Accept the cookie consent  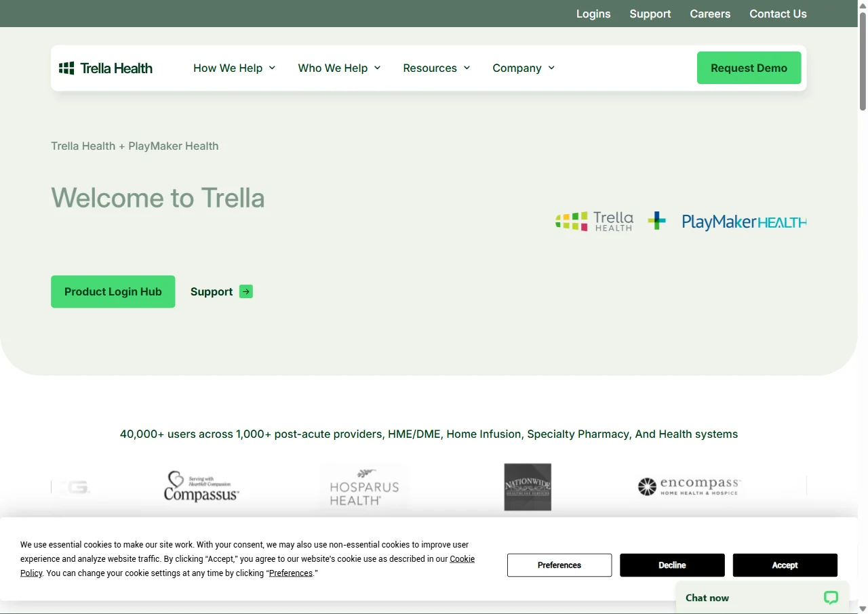pos(785,565)
